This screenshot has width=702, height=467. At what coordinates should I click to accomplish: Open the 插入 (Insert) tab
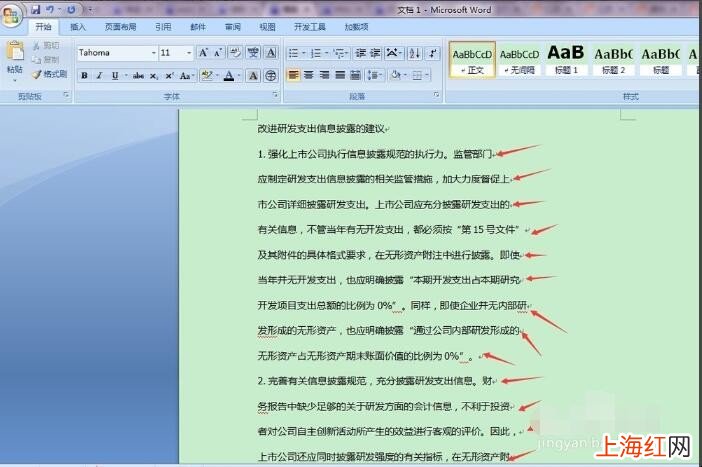77,27
